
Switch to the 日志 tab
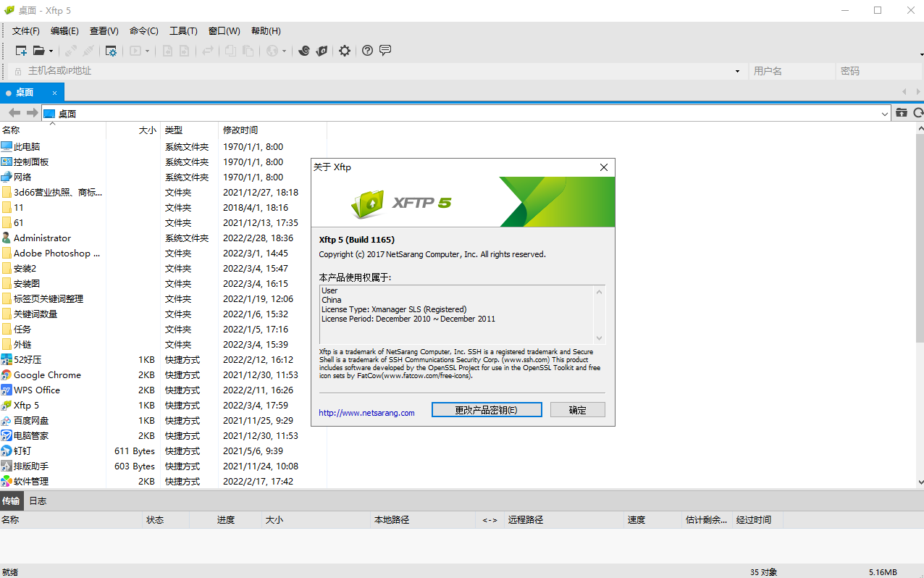click(x=38, y=500)
